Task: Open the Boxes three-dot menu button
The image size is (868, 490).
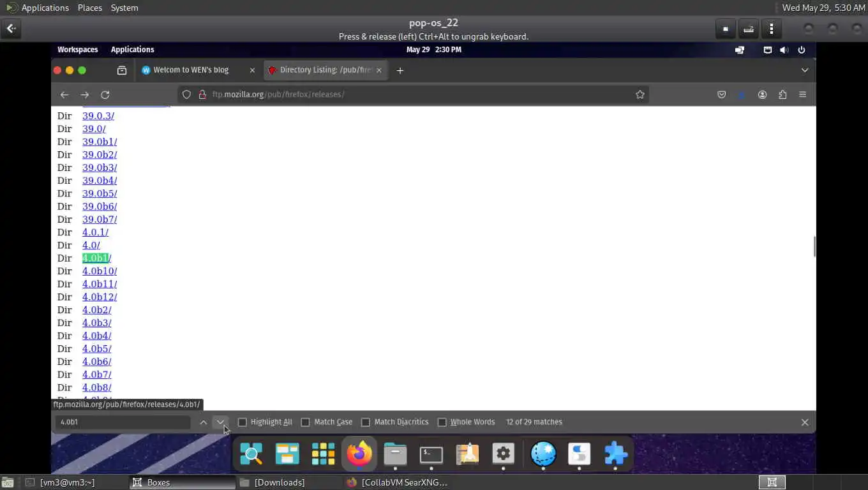Action: point(772,29)
